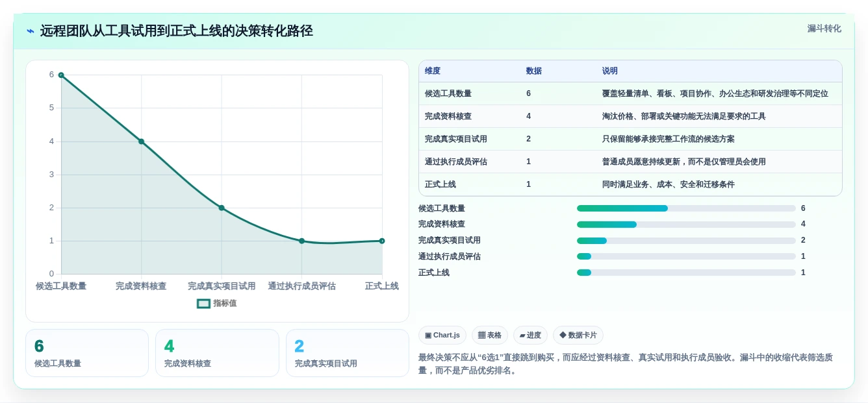Select the 完成真实项目试用 table row cell
This screenshot has width=868, height=403.
coord(456,139)
